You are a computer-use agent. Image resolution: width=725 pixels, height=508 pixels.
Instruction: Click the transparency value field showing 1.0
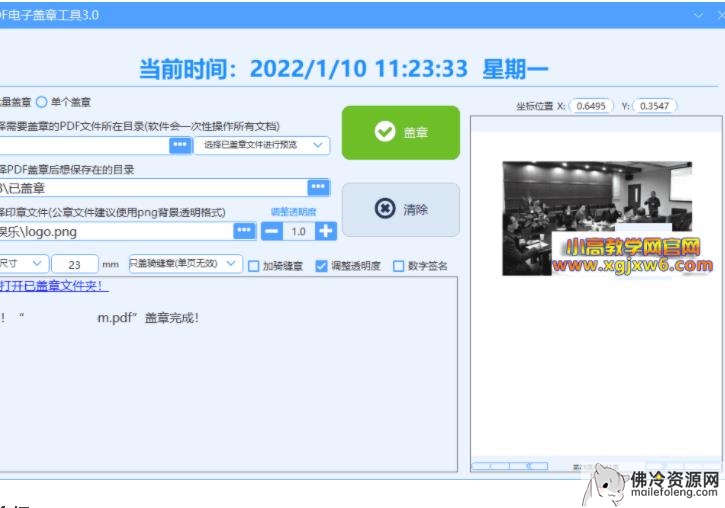tap(298, 231)
